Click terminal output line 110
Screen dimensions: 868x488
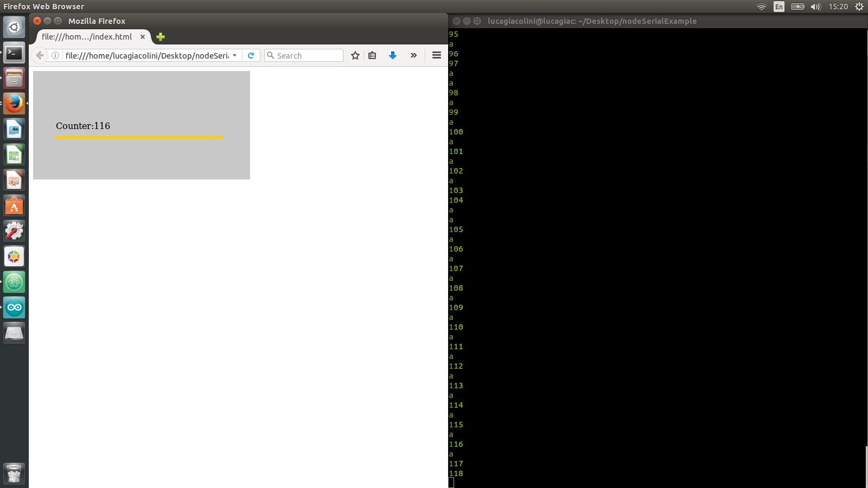click(456, 327)
